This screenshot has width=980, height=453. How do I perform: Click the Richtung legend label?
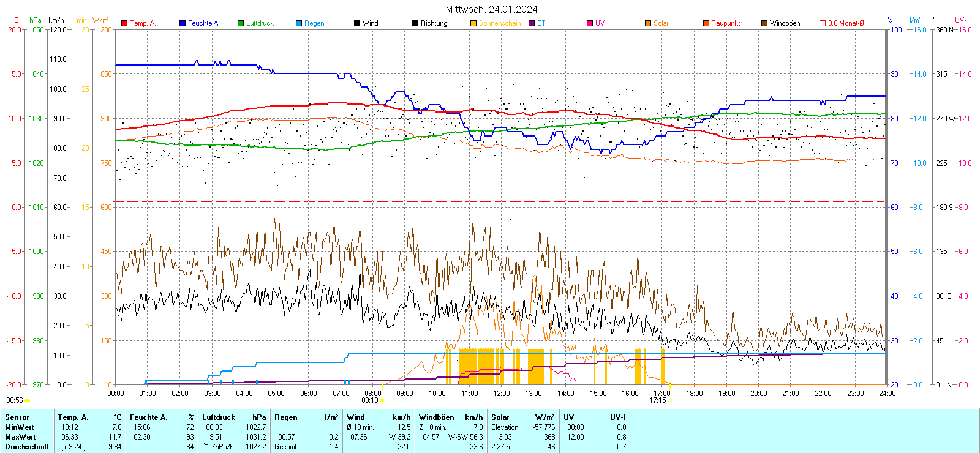coord(434,23)
